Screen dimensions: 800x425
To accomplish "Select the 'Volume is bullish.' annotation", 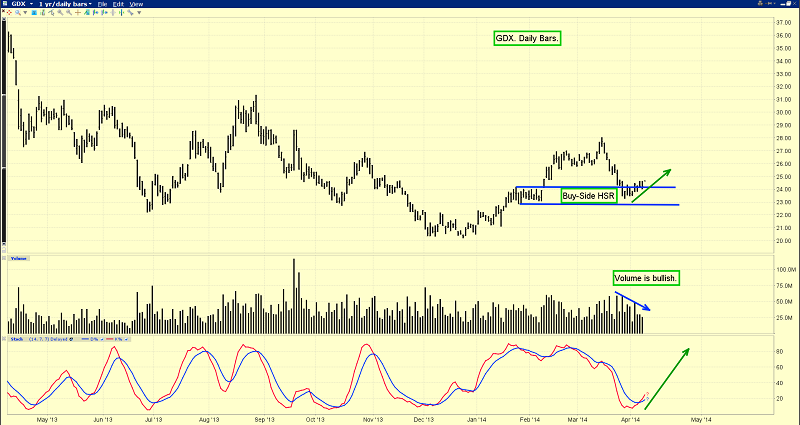I will 644,277.
